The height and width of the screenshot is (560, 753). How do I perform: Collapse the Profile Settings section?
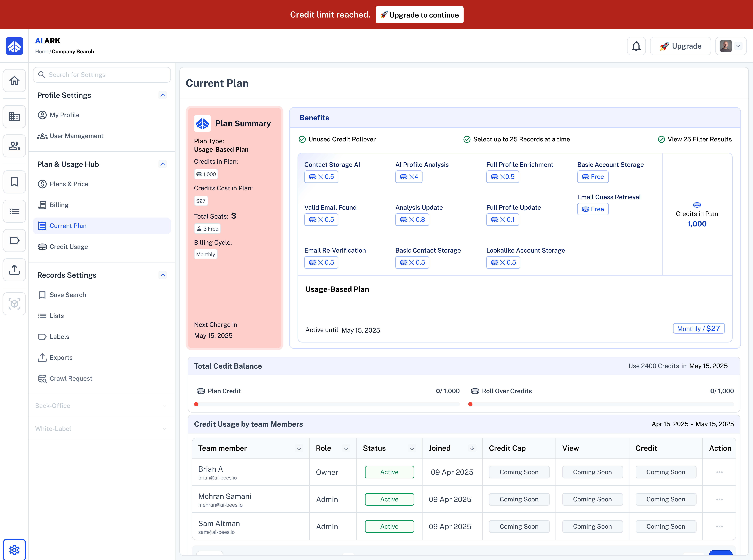163,95
